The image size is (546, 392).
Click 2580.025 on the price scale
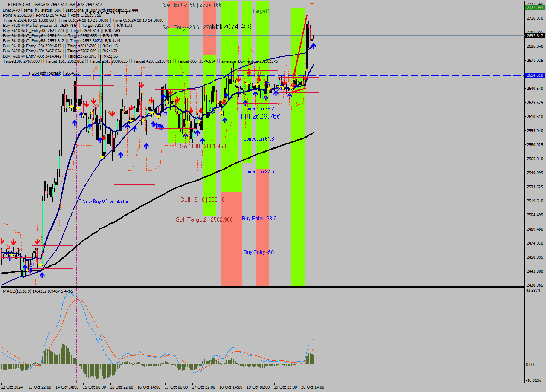tap(534, 145)
